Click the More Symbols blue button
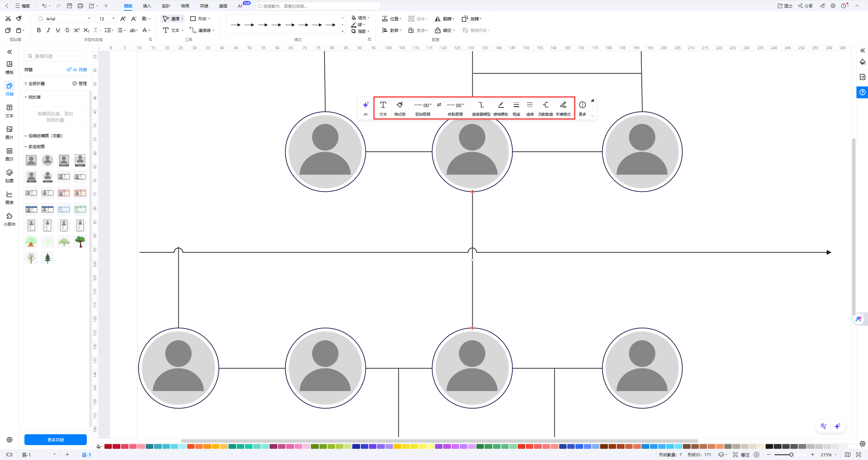The width and height of the screenshot is (868, 460). (56, 440)
